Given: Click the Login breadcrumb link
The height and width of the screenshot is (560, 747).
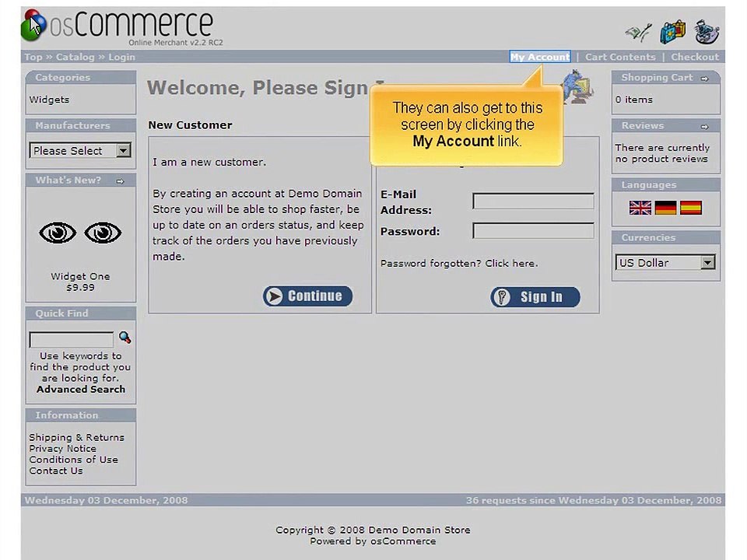Looking at the screenshot, I should click(122, 57).
